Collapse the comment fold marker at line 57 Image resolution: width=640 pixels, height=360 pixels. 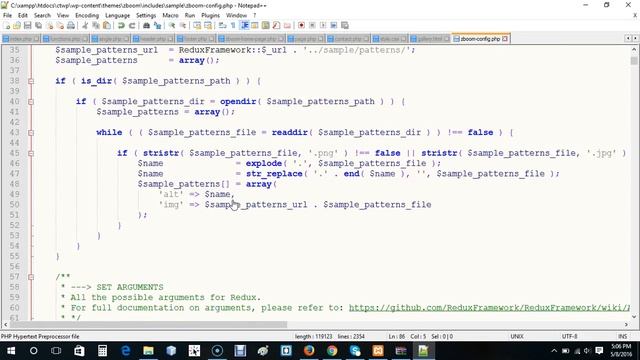[31, 277]
